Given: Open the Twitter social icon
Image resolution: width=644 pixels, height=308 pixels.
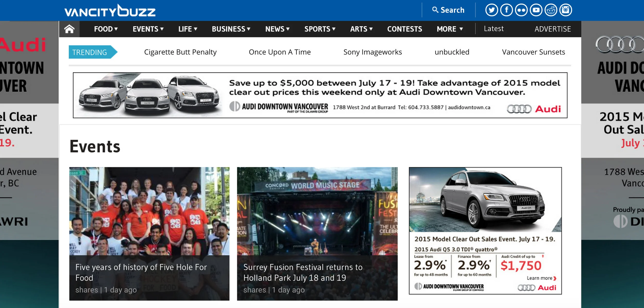Looking at the screenshot, I should [x=492, y=10].
